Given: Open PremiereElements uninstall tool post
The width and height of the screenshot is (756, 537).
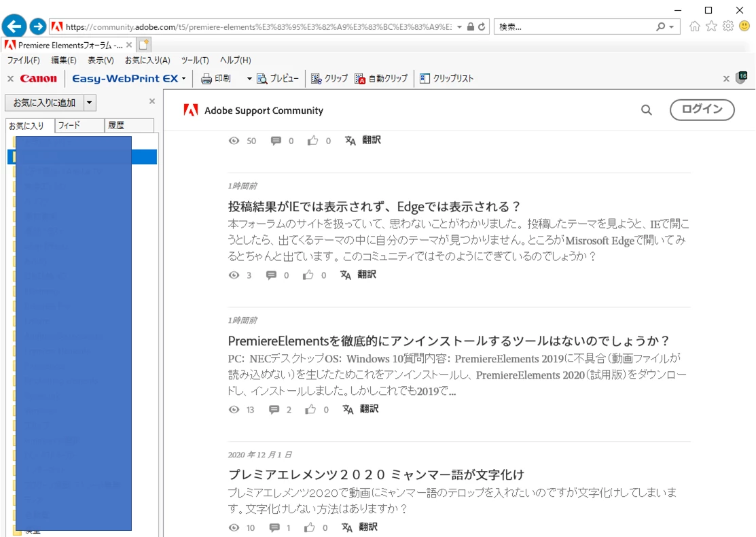Looking at the screenshot, I should pyautogui.click(x=449, y=341).
